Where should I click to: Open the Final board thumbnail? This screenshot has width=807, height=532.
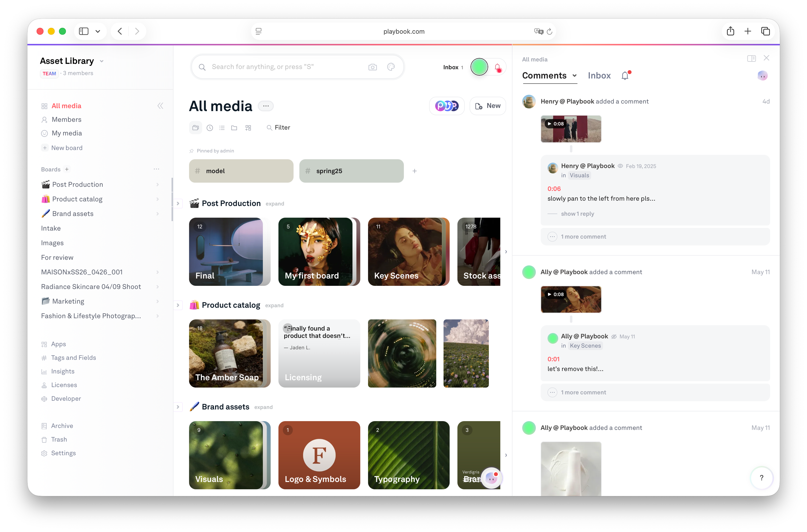pyautogui.click(x=229, y=252)
